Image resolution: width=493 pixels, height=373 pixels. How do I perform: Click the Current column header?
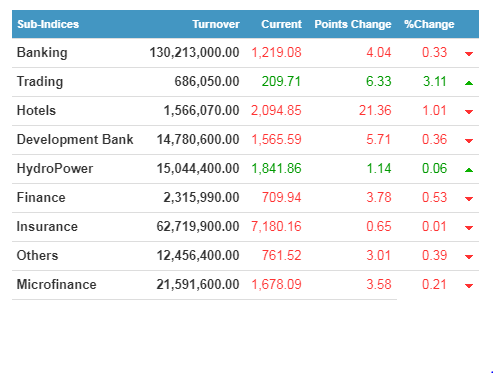point(281,24)
